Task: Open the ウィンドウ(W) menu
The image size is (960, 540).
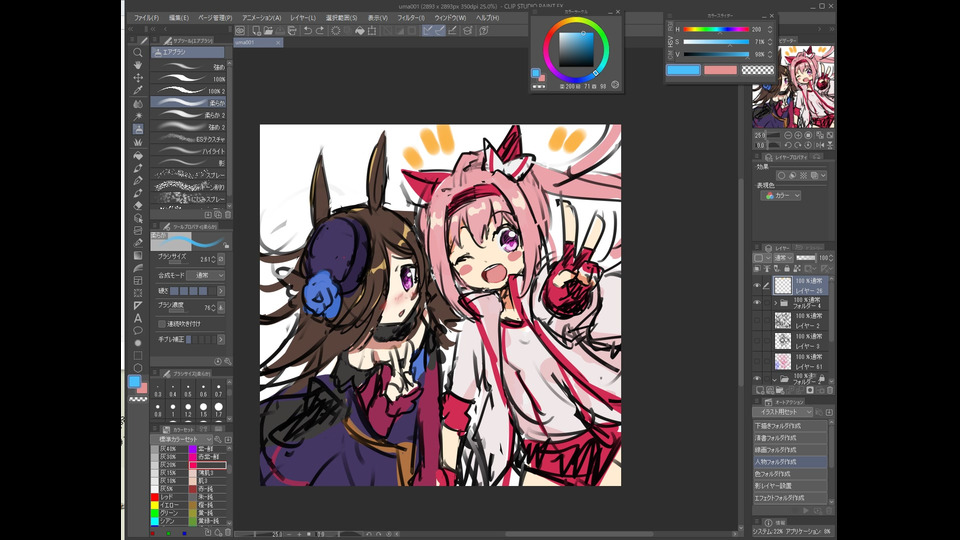Action: (450, 18)
